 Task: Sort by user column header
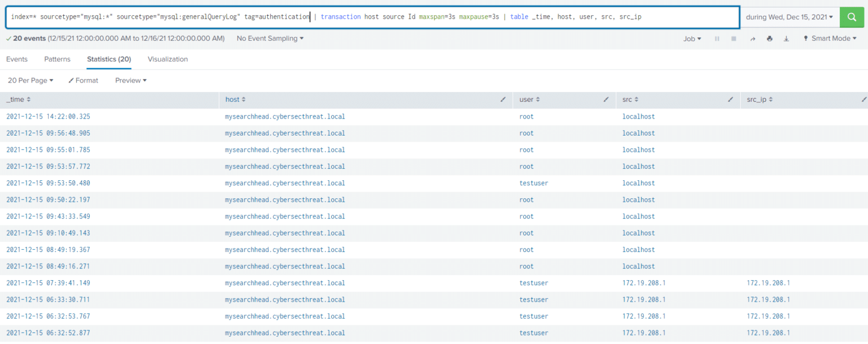530,99
